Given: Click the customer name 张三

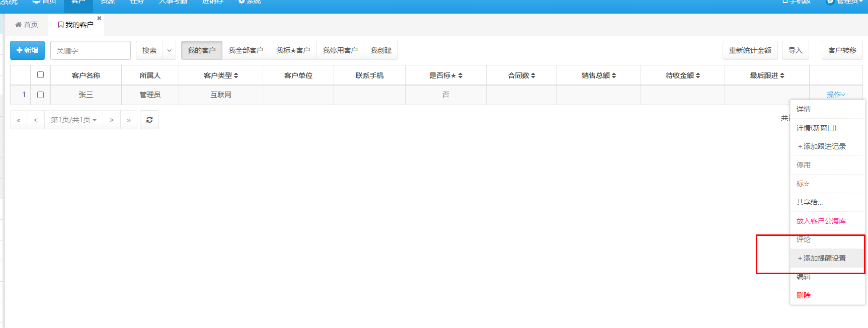Looking at the screenshot, I should click(86, 95).
